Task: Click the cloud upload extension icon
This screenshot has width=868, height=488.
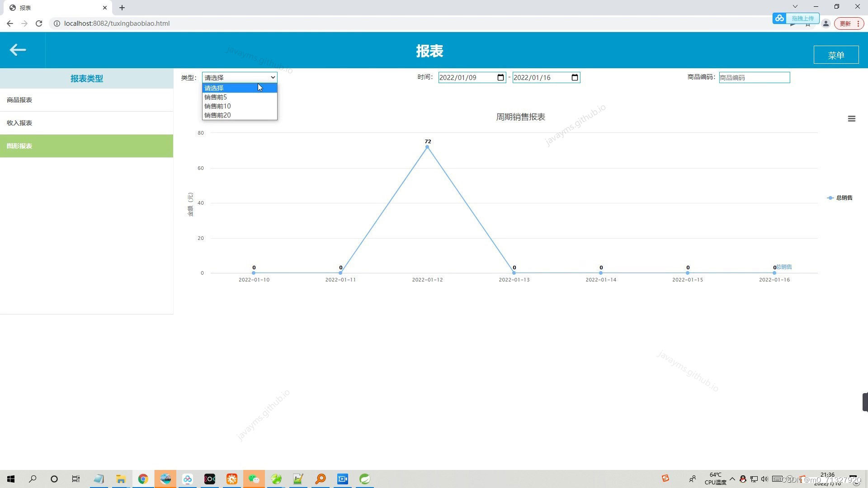Action: pos(779,19)
